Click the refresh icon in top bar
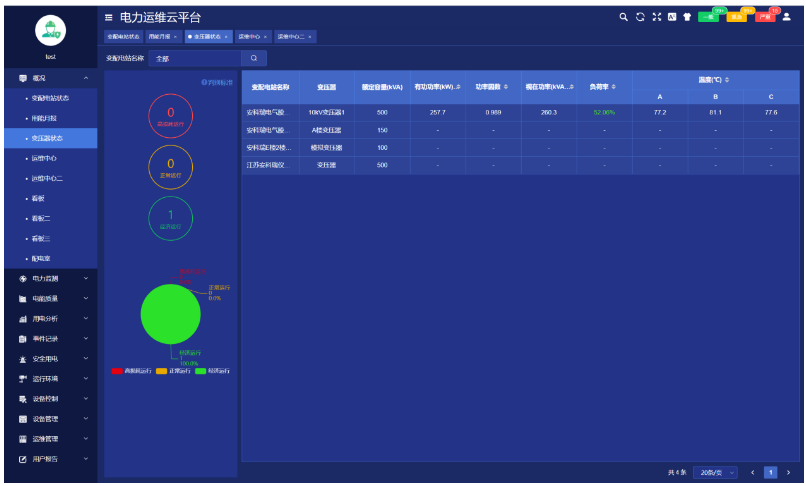This screenshot has width=806, height=486. [640, 17]
